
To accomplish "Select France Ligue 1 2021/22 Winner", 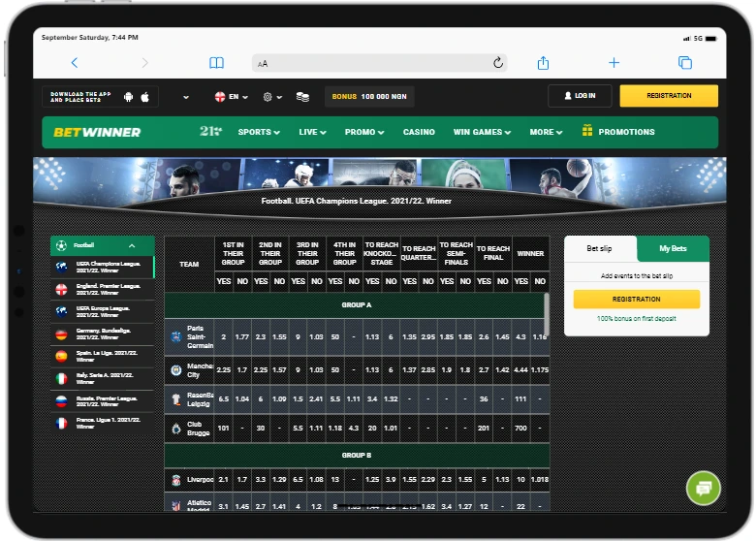I will (x=102, y=423).
